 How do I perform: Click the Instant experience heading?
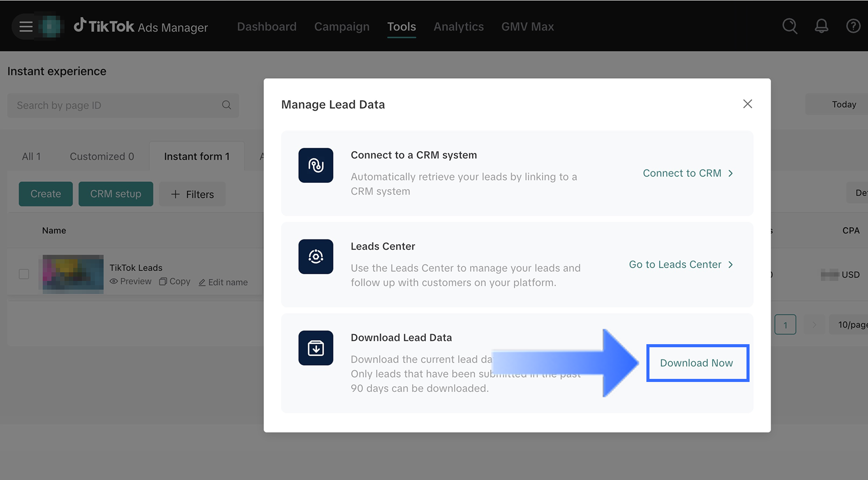pyautogui.click(x=57, y=71)
